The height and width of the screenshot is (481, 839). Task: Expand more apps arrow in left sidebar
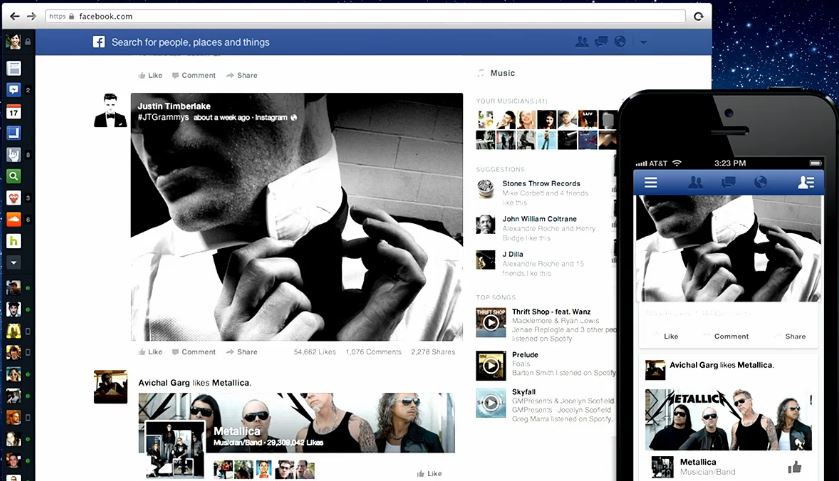click(x=14, y=263)
